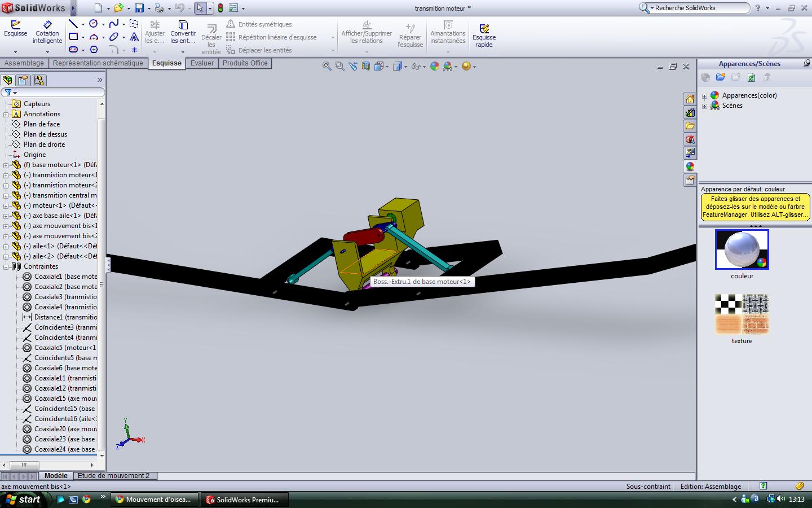
Task: Open the filter dropdown in FeatureManager
Action: 15,93
